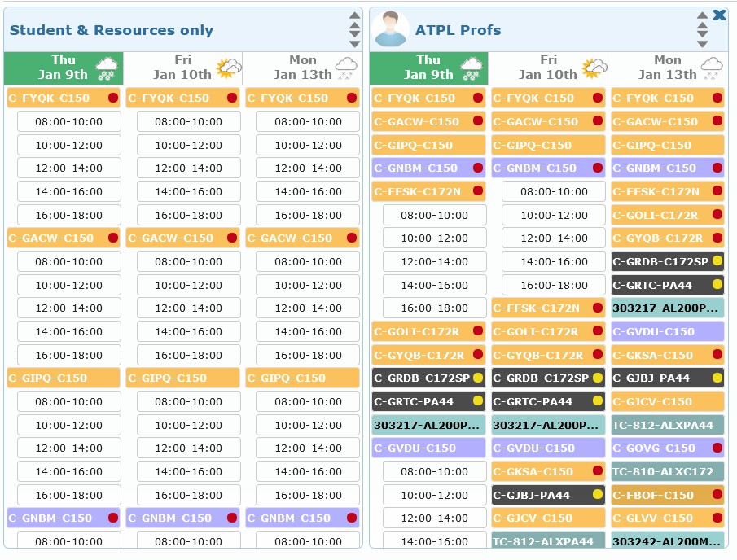The image size is (737, 560).
Task: Select Fri Jan 10th column in left panel
Action: pyautogui.click(x=182, y=68)
